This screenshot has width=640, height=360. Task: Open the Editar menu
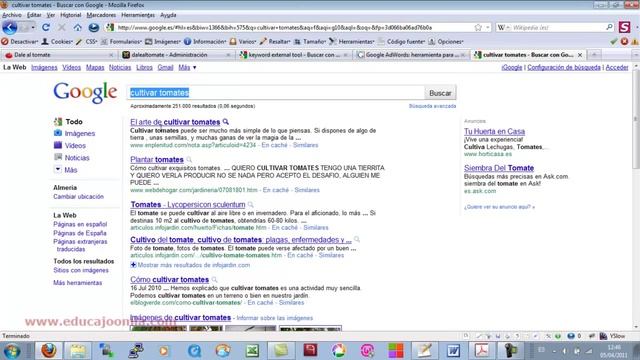tap(34, 15)
